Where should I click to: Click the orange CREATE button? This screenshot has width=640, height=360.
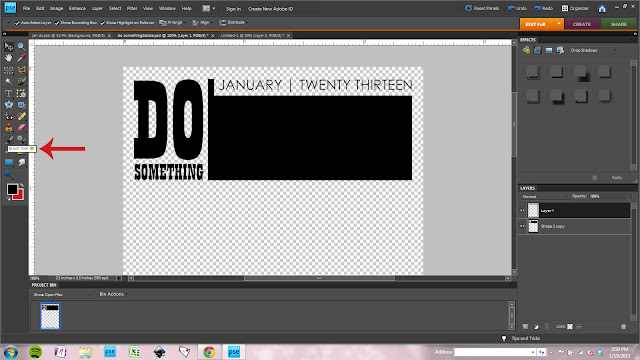point(582,24)
